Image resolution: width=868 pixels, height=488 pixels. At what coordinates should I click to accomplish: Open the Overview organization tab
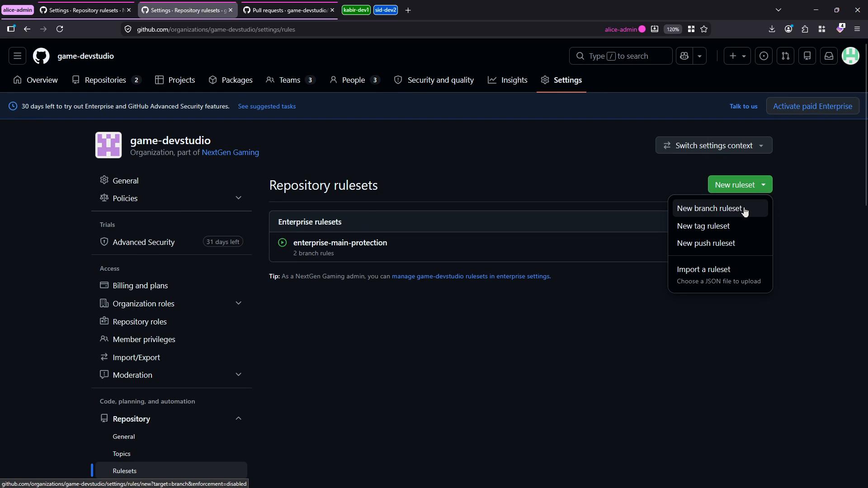[x=36, y=80]
